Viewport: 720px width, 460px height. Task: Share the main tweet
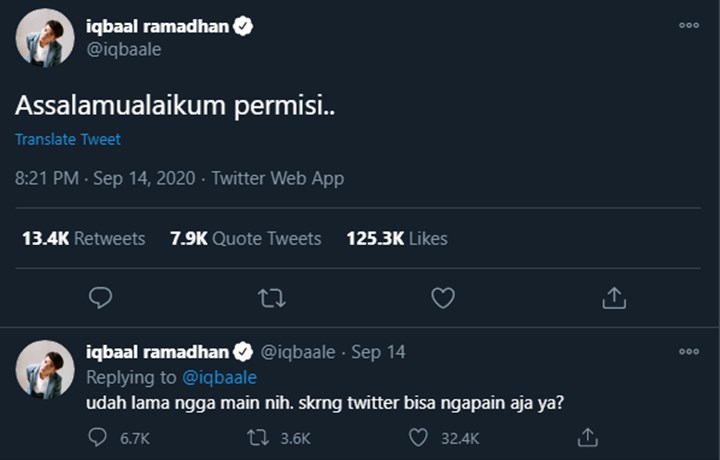614,297
